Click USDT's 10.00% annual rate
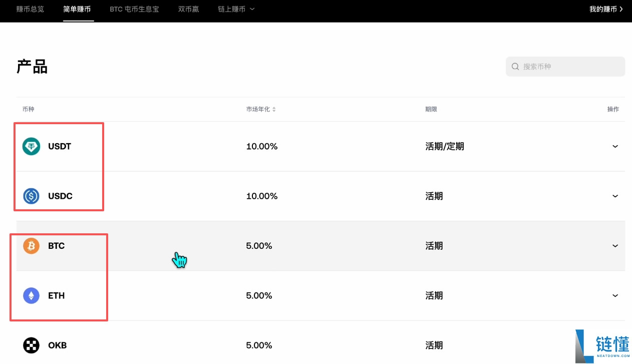Screen dimensions: 632x364 [262, 146]
